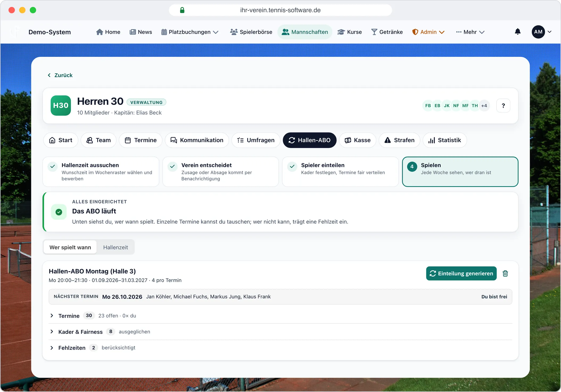
Task: Click the Verein entscheidet step card
Action: 220,172
